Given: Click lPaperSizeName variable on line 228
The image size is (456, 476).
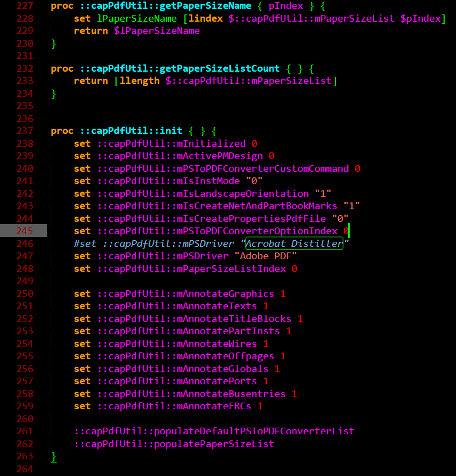Looking at the screenshot, I should [x=137, y=18].
